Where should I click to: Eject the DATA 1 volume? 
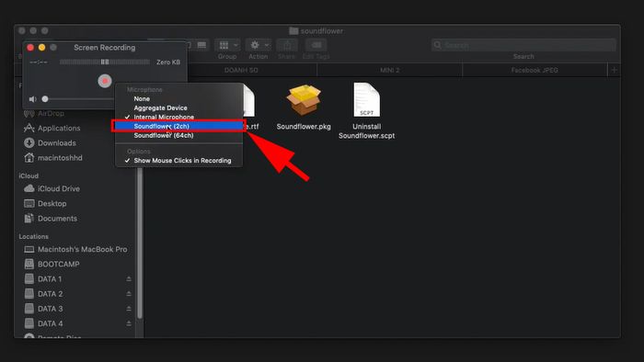(129, 278)
